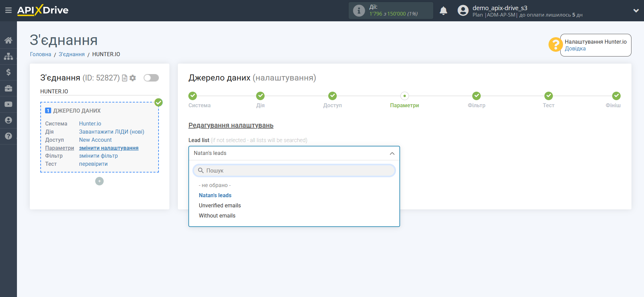Viewport: 644px width, 297px height.
Task: Click the search magnifier icon
Action: pyautogui.click(x=201, y=170)
